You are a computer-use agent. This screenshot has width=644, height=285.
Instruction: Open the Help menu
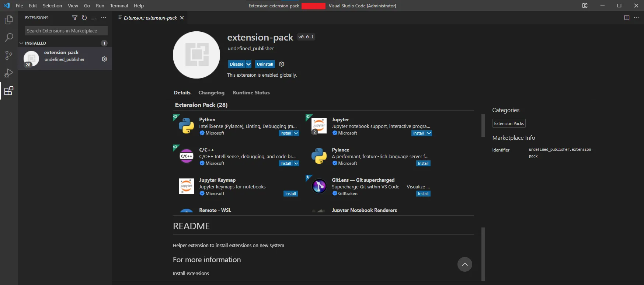pos(139,6)
